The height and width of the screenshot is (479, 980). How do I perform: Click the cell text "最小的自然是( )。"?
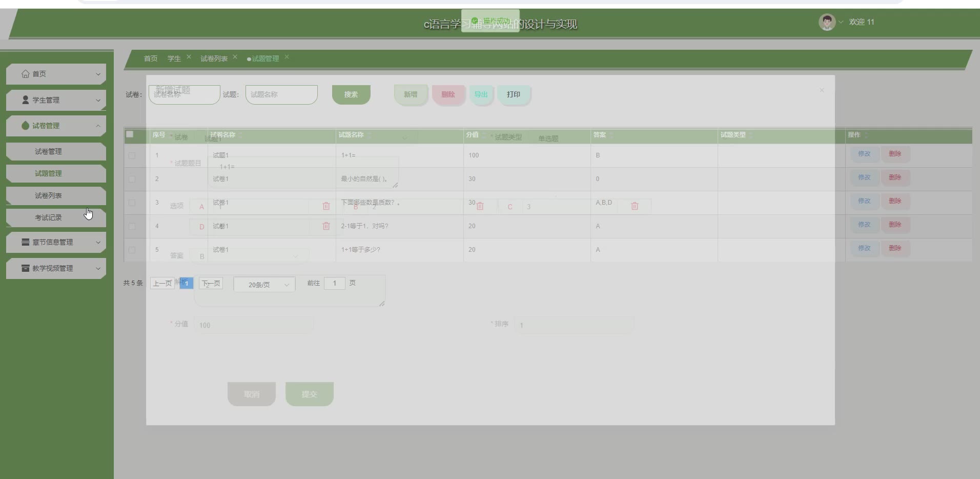point(364,179)
